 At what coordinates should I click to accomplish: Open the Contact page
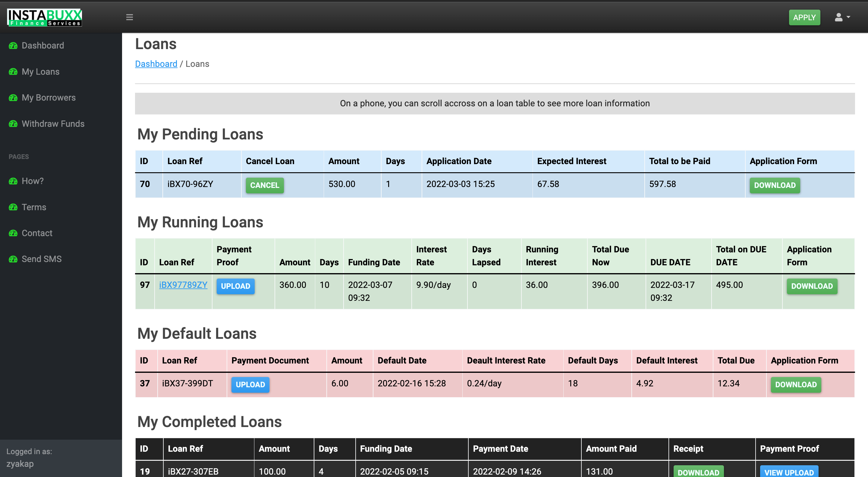click(x=37, y=233)
